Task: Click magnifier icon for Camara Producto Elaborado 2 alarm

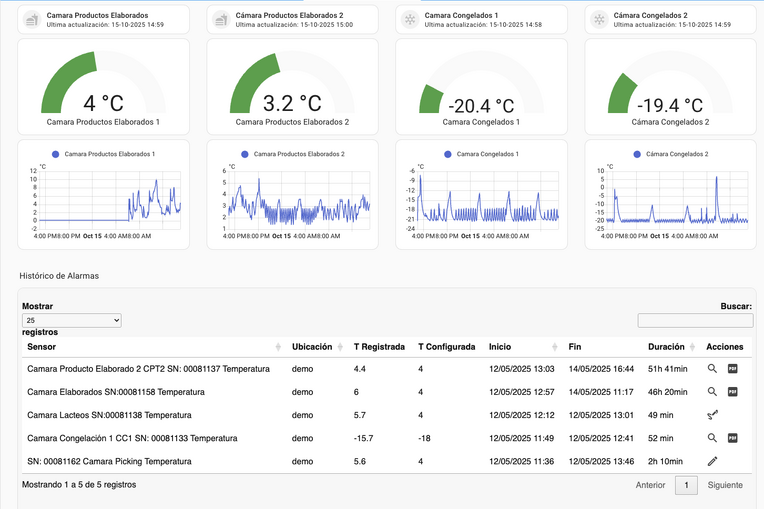Action: click(712, 369)
